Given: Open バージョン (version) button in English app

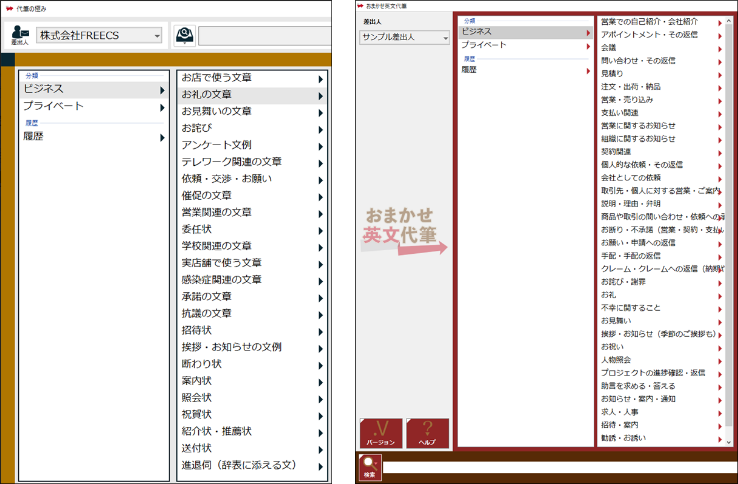Looking at the screenshot, I should click(x=380, y=432).
